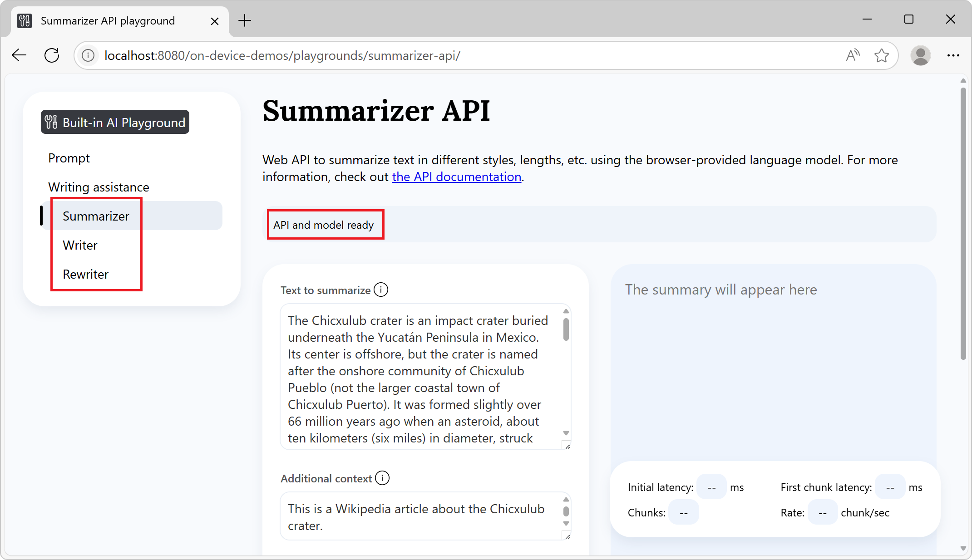This screenshot has height=560, width=972.
Task: Open the API documentation link
Action: [x=456, y=177]
